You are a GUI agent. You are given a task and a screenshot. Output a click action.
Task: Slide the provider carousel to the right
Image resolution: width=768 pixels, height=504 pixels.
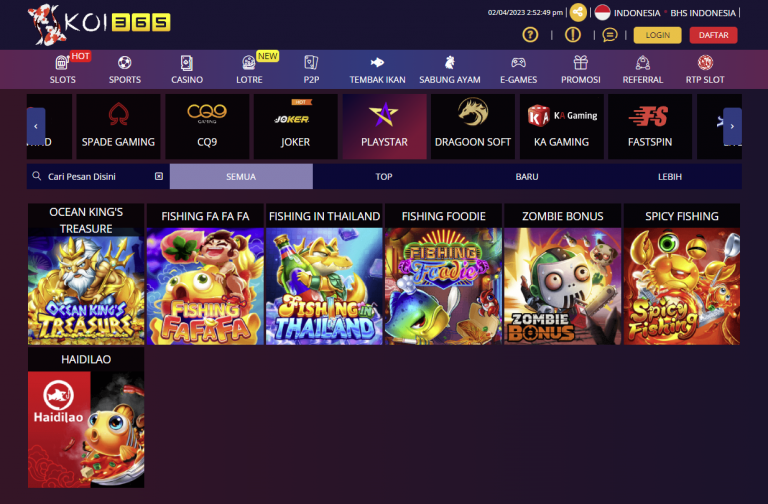point(732,126)
